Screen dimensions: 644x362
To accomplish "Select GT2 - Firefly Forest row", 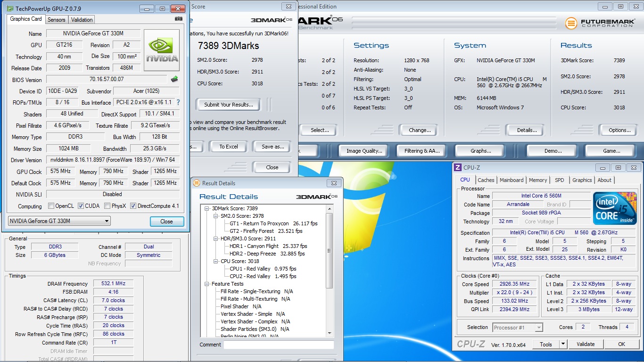I will pyautogui.click(x=266, y=231).
